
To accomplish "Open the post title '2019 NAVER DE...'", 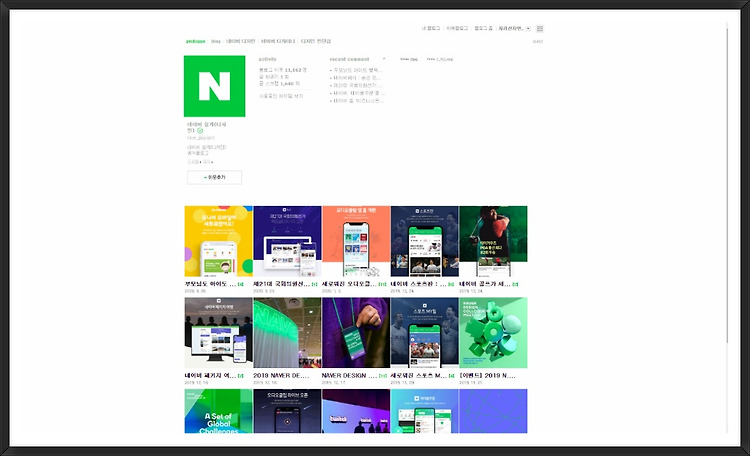I will 281,376.
